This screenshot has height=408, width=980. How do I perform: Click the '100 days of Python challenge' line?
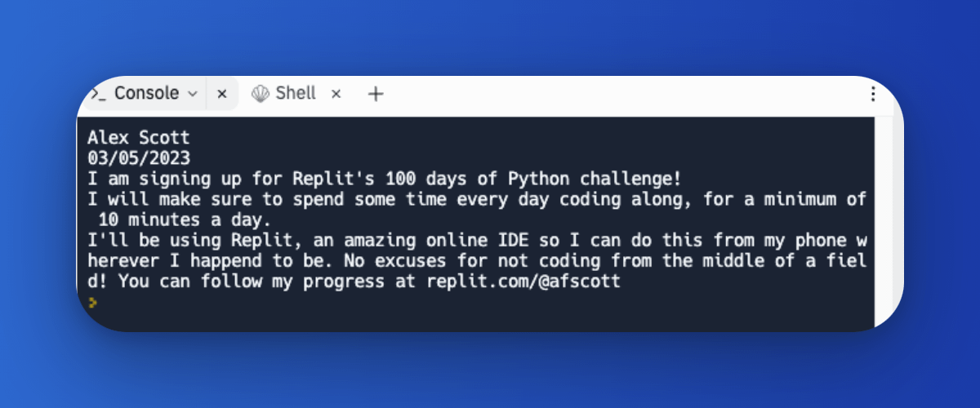tap(384, 179)
